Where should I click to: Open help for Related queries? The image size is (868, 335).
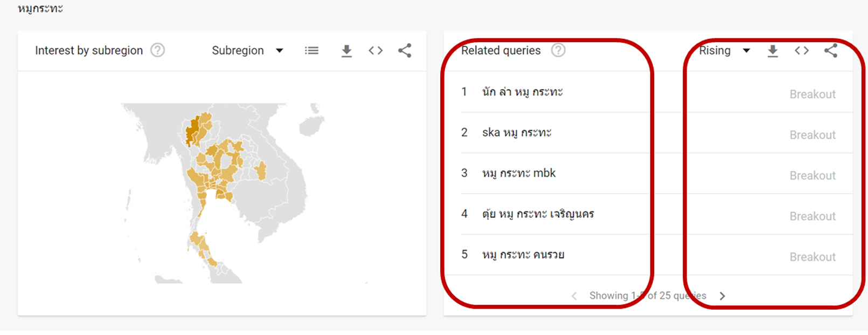(x=558, y=50)
